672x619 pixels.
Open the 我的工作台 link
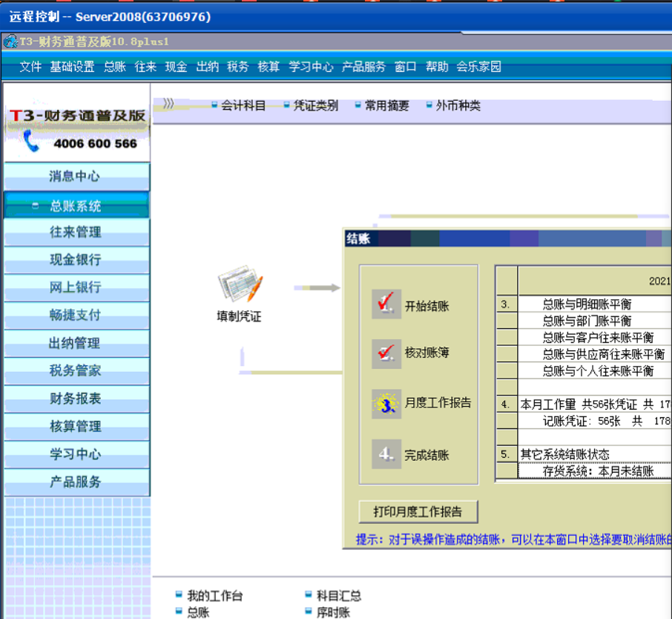215,595
